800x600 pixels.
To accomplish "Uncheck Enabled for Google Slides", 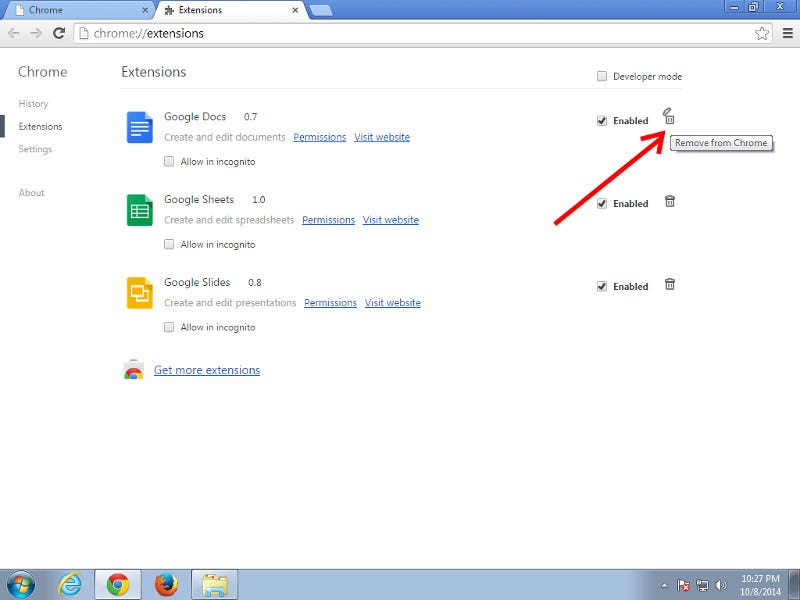I will (x=602, y=286).
